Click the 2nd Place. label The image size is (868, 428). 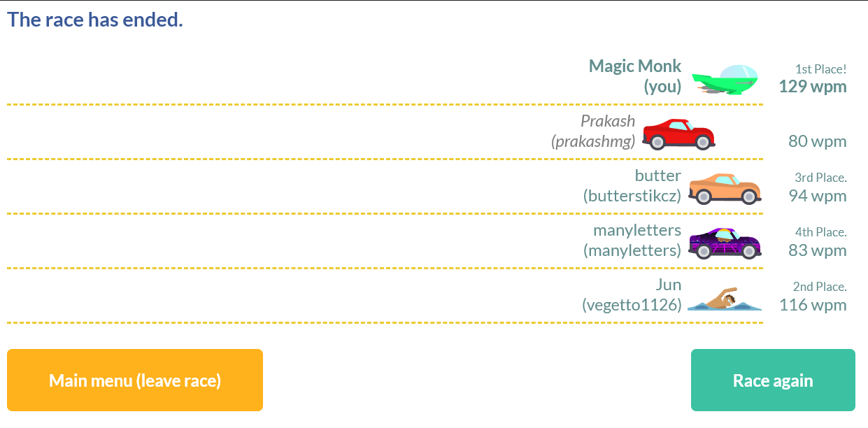[x=820, y=287]
